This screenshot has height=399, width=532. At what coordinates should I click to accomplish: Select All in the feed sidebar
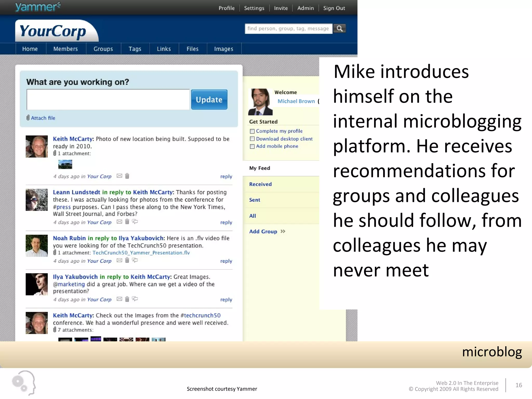pyautogui.click(x=252, y=216)
